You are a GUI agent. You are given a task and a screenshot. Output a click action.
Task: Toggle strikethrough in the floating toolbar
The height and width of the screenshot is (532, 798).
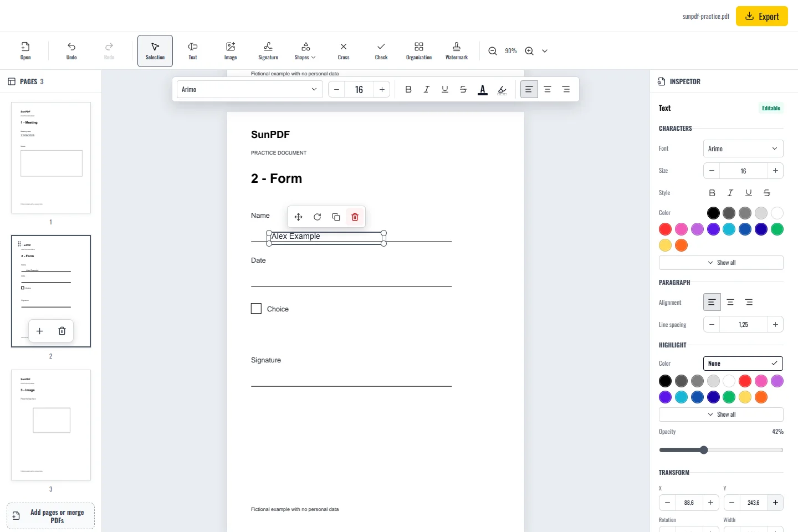pyautogui.click(x=463, y=89)
